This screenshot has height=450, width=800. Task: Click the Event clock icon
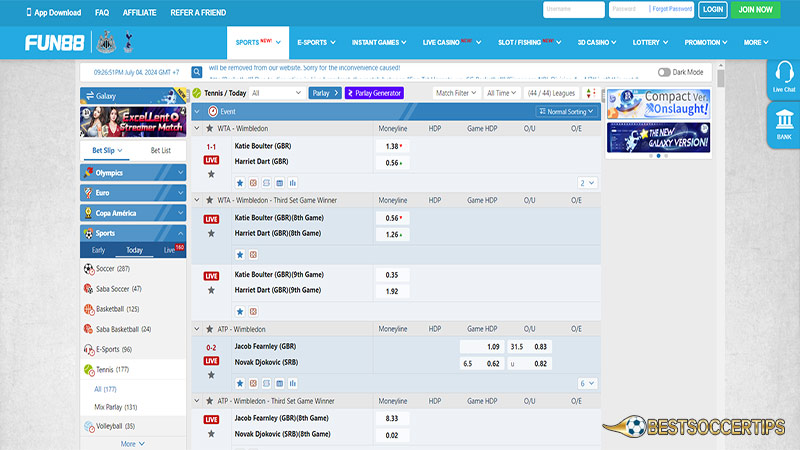tap(213, 111)
